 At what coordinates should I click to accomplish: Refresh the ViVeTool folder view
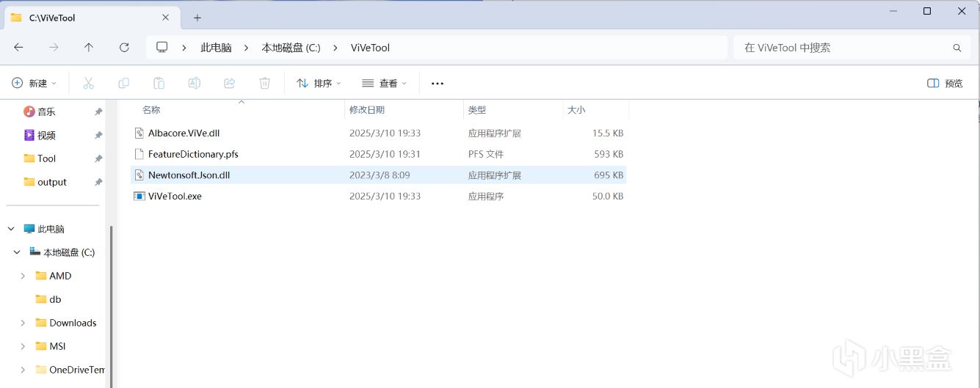(124, 47)
